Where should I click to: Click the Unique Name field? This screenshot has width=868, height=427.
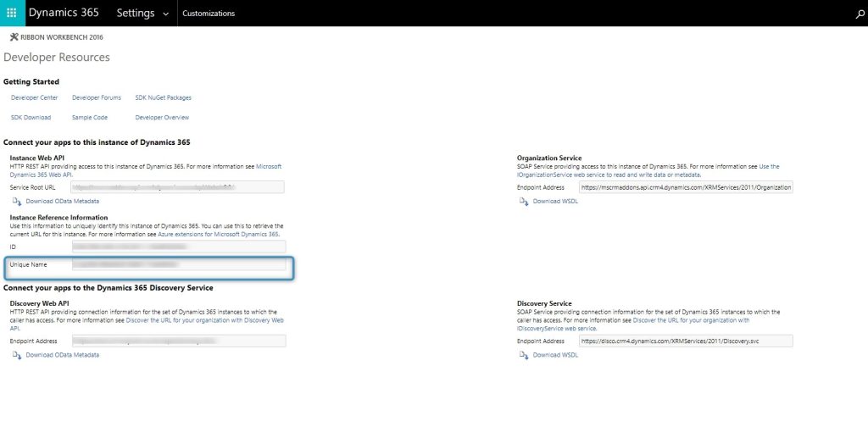pyautogui.click(x=179, y=264)
